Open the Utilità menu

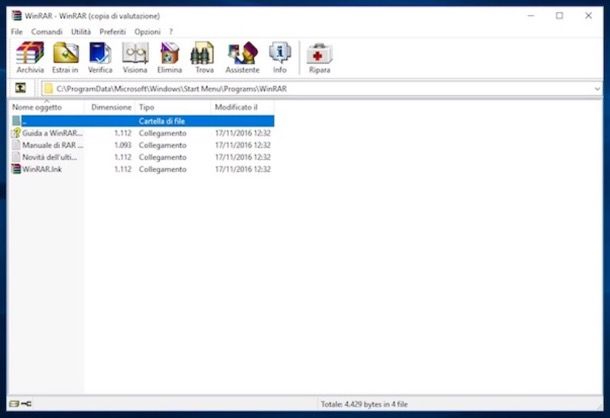(x=81, y=32)
